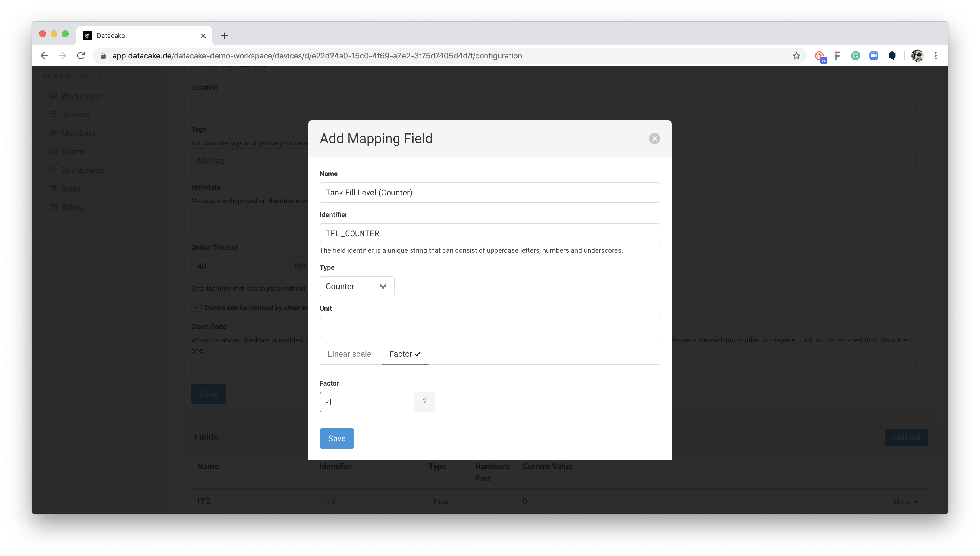
Task: Click the Members sidebar icon
Action: pyautogui.click(x=53, y=133)
